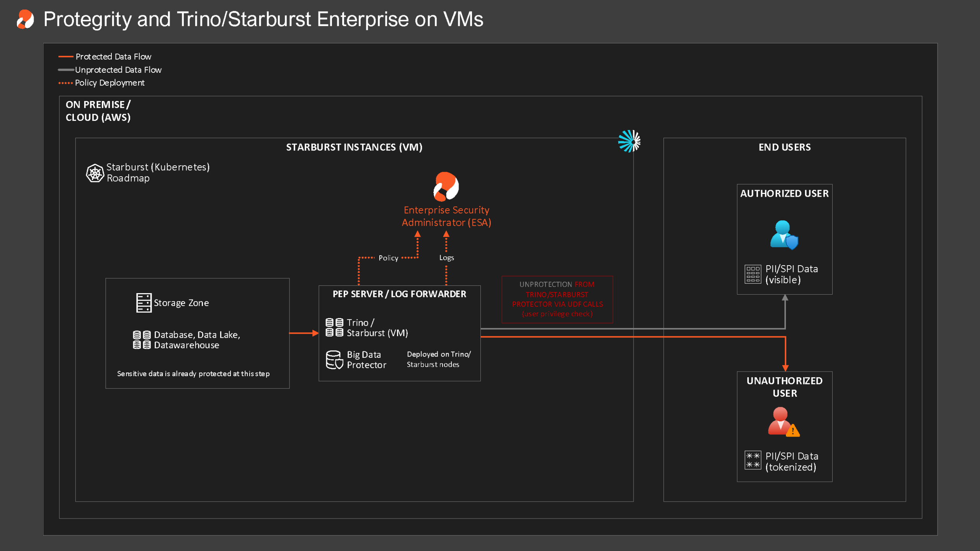Select the Database, Data Lake cylinders icon

coord(142,340)
